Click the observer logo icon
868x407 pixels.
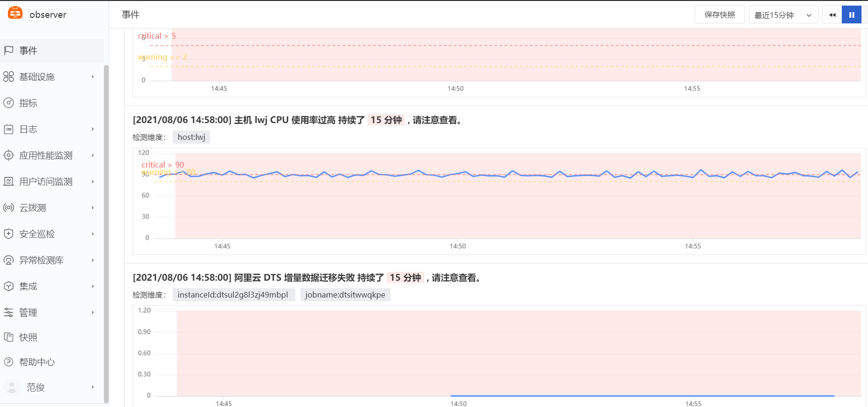click(15, 13)
